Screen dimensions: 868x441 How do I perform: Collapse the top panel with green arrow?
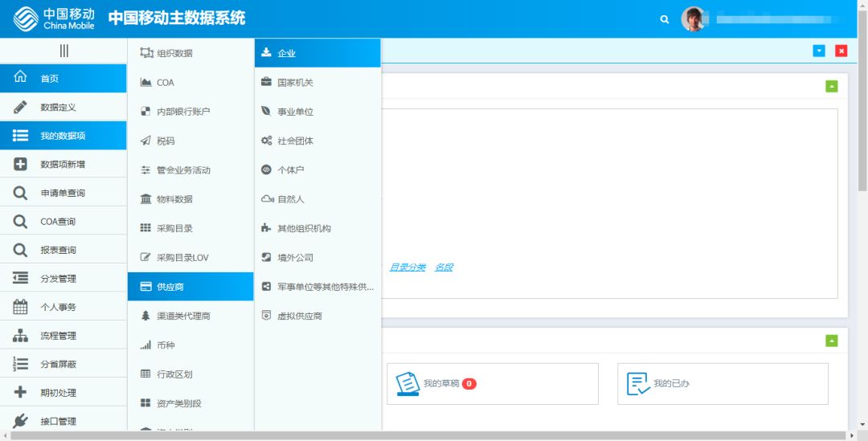click(831, 87)
